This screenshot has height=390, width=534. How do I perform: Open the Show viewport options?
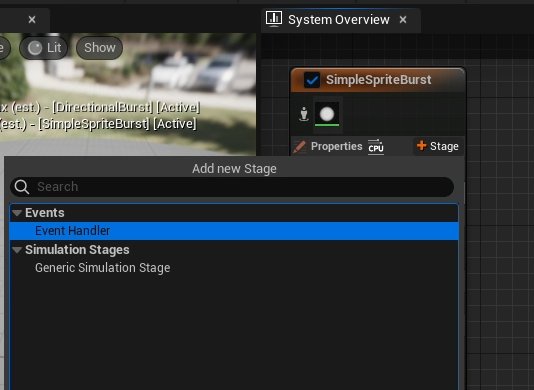click(99, 48)
